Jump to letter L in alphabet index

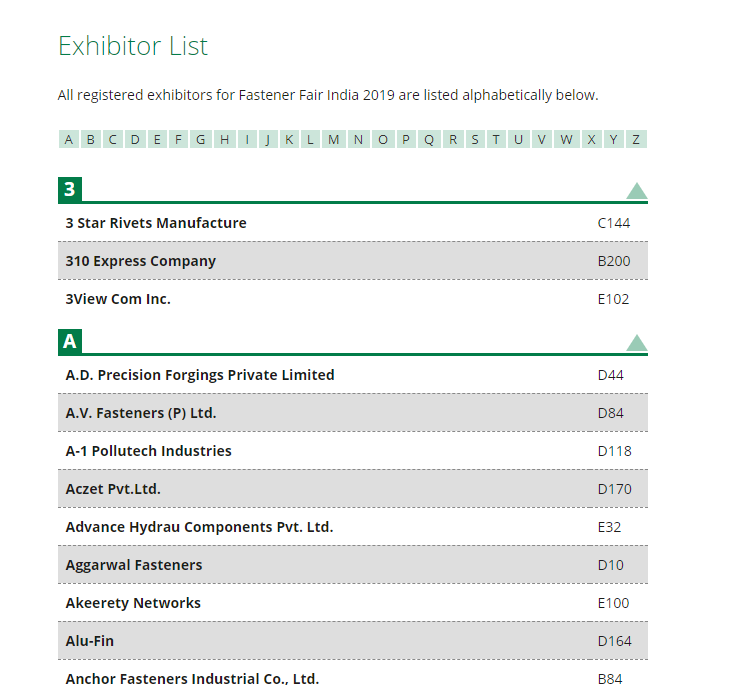[310, 139]
